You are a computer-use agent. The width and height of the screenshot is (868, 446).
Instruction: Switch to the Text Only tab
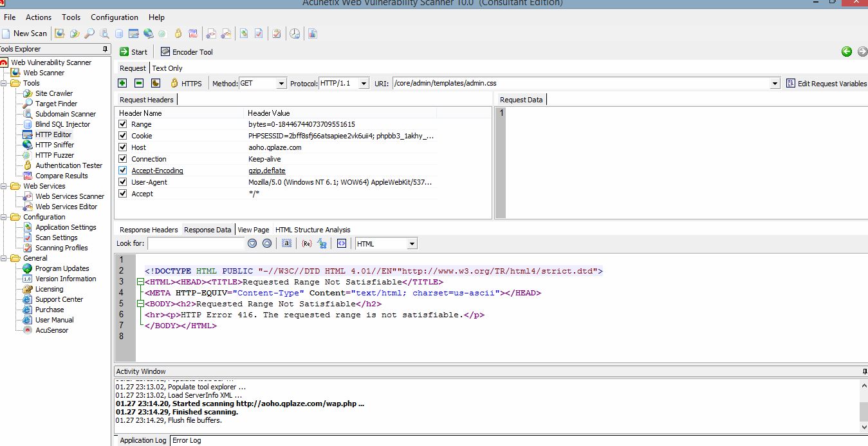167,68
